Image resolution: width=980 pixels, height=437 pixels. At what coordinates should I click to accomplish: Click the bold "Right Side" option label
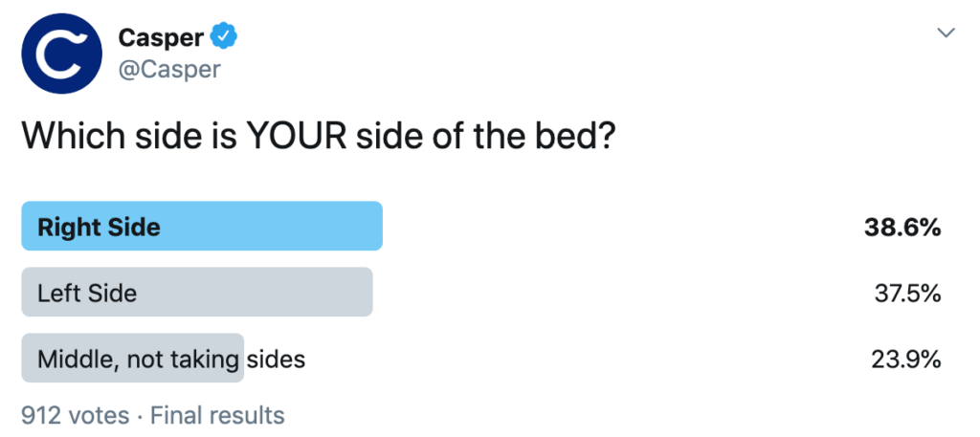click(x=99, y=228)
